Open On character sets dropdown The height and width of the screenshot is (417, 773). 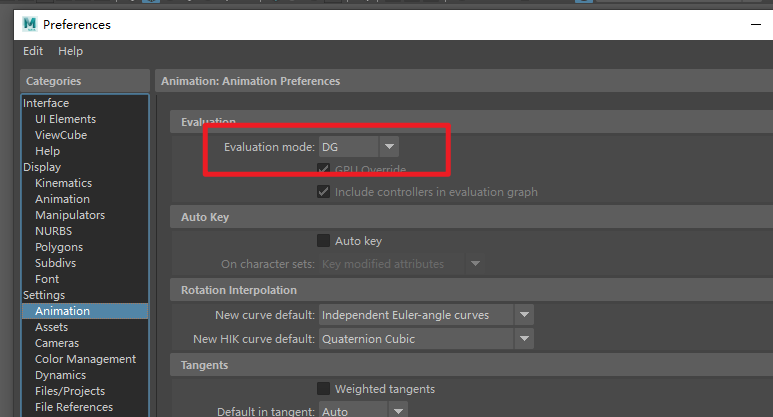pos(401,264)
